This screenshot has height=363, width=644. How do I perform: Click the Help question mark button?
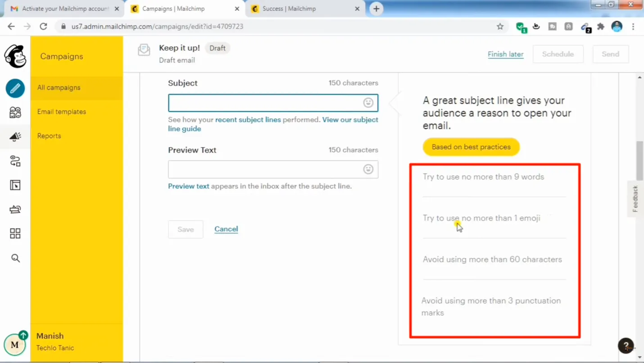pyautogui.click(x=626, y=345)
